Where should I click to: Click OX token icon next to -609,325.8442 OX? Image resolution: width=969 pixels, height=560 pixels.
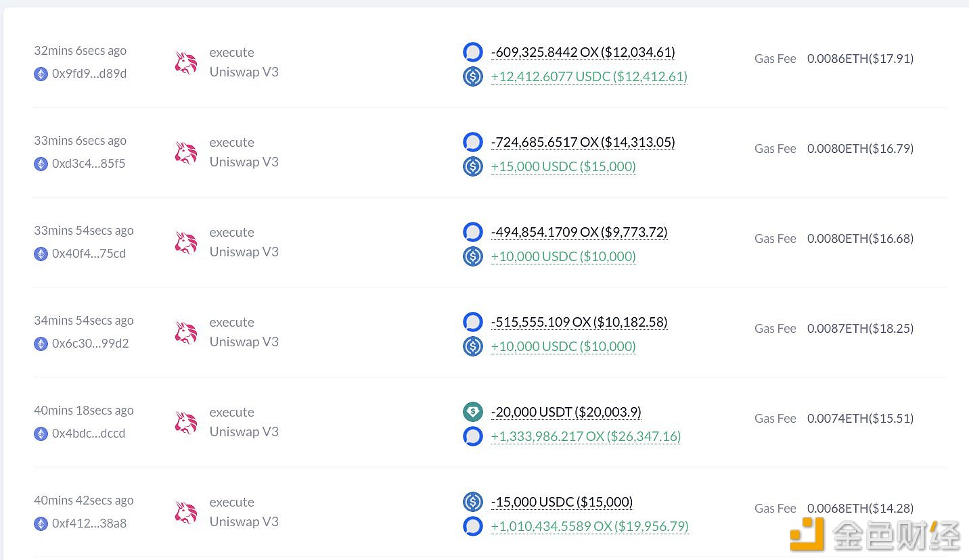(473, 52)
